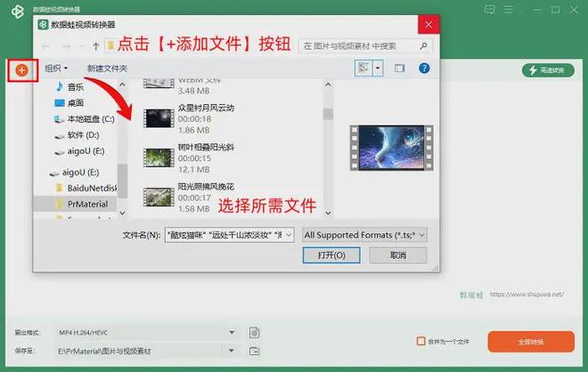
Task: Open the hamburger menu in main window
Action: (509, 10)
